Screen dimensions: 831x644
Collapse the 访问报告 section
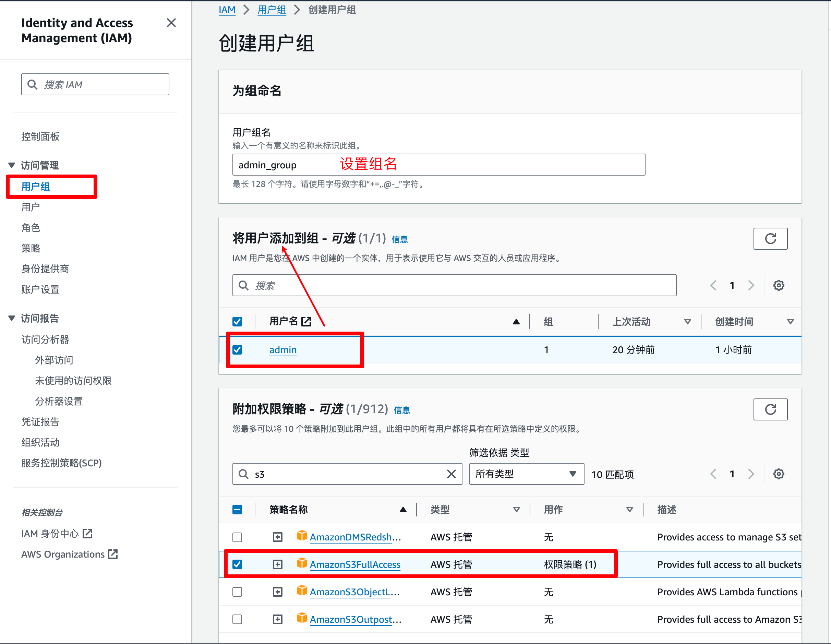(12, 318)
